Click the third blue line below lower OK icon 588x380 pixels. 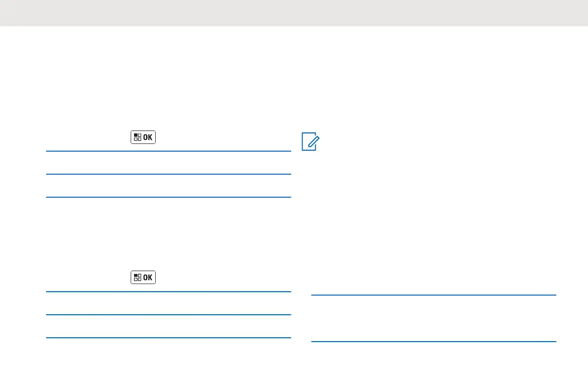tap(168, 338)
